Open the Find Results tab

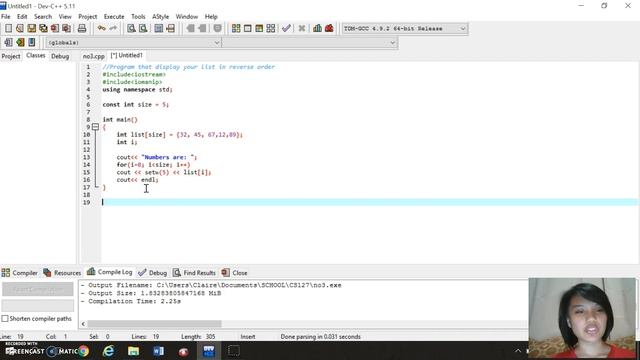point(194,273)
